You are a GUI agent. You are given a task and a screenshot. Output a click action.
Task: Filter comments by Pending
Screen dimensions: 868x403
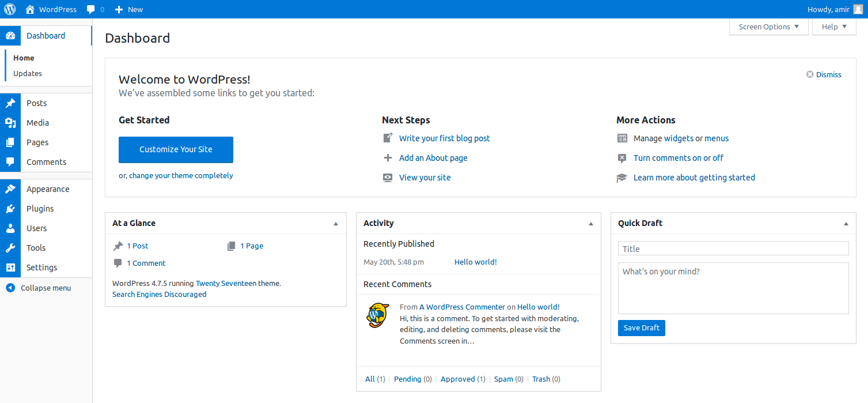pos(408,379)
